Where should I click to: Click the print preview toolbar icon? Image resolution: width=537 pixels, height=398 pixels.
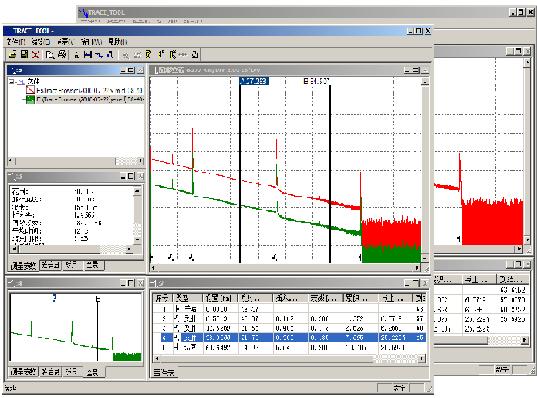click(x=50, y=54)
